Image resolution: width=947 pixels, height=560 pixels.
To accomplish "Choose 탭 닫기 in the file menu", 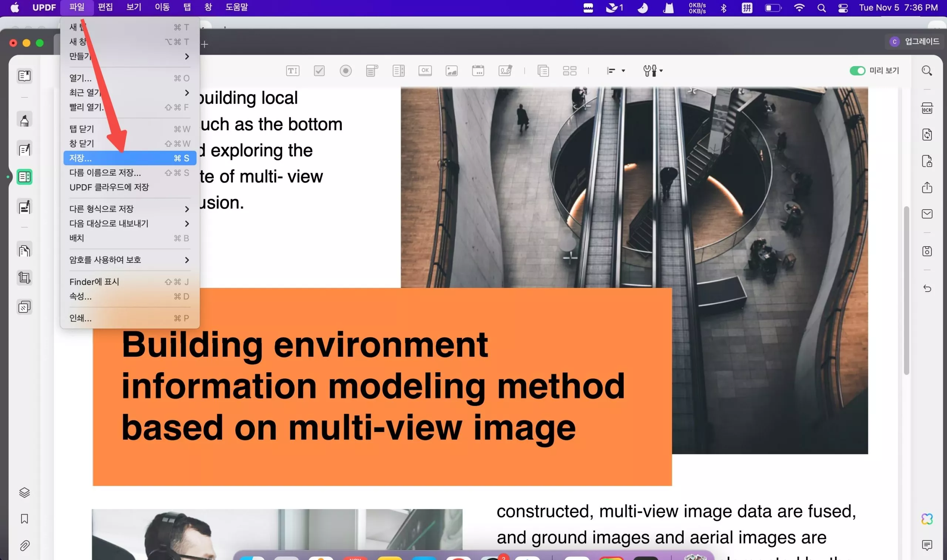I will pyautogui.click(x=130, y=129).
